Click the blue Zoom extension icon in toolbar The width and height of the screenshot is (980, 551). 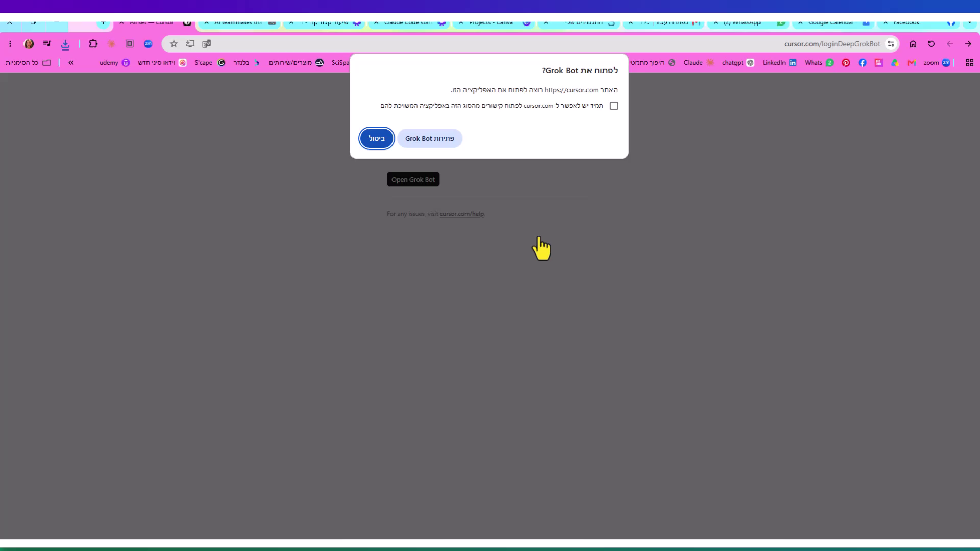coord(148,44)
